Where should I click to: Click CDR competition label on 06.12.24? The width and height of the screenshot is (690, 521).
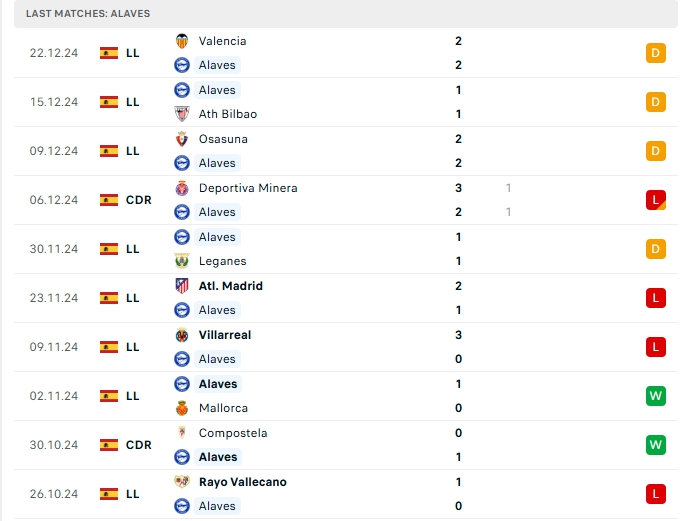(x=139, y=200)
